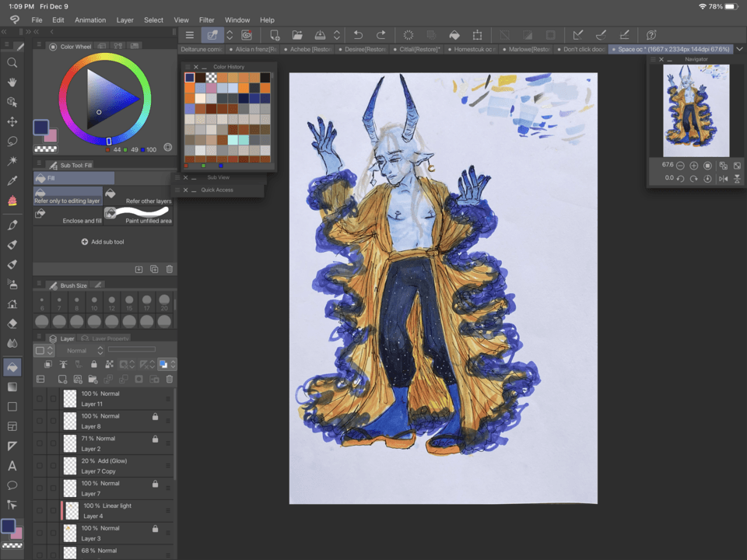Viewport: 747px width, 560px height.
Task: Select the Magnifier zoom tool
Action: [12, 63]
